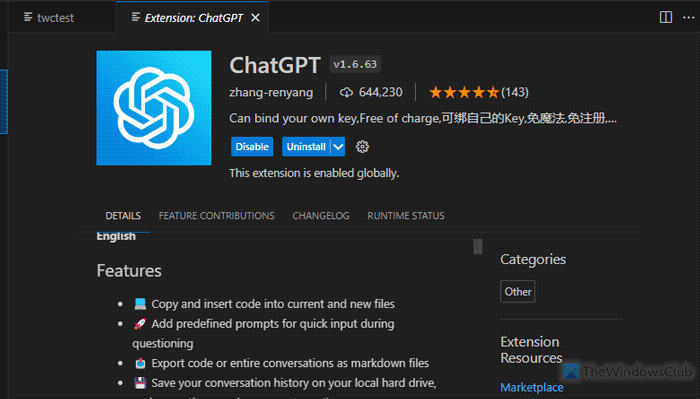Image resolution: width=700 pixels, height=399 pixels.
Task: Click the Uninstall button
Action: 306,147
